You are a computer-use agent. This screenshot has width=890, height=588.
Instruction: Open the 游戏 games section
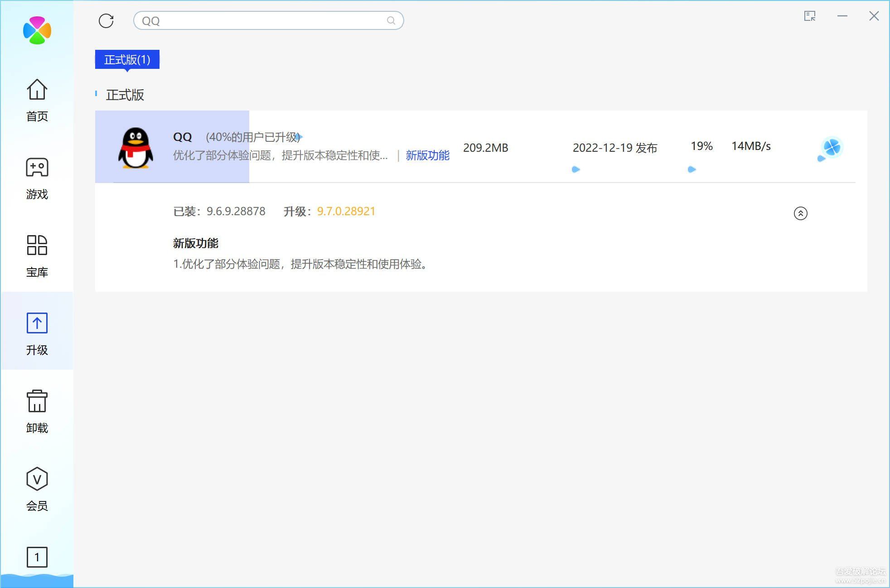click(x=37, y=178)
